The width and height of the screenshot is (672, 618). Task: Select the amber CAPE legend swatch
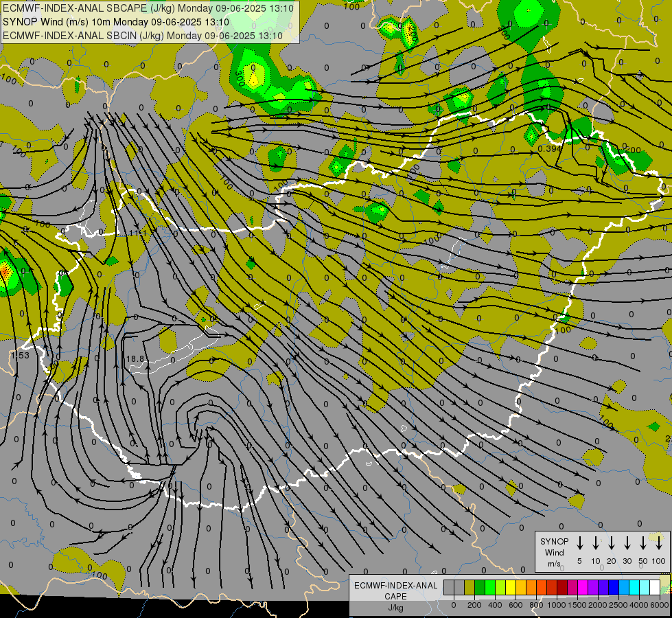click(521, 587)
